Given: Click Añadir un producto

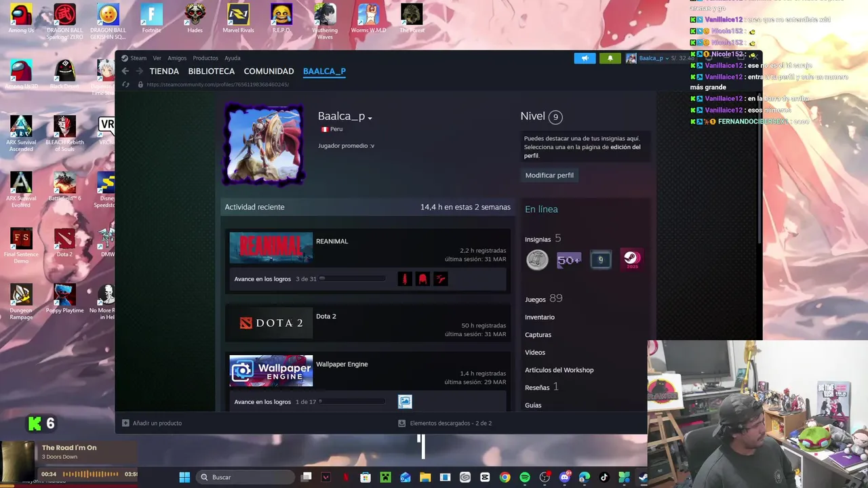Looking at the screenshot, I should coord(153,423).
